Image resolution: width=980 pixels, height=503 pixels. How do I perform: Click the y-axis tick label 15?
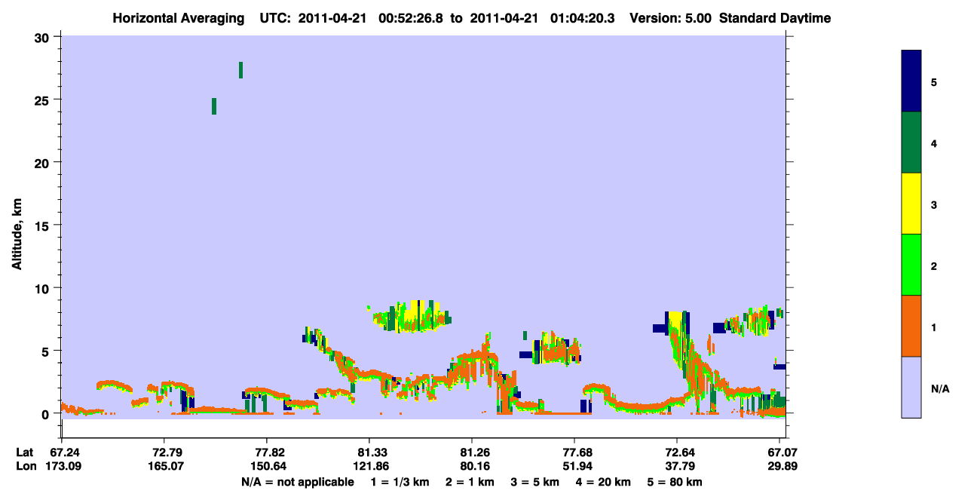pos(44,225)
